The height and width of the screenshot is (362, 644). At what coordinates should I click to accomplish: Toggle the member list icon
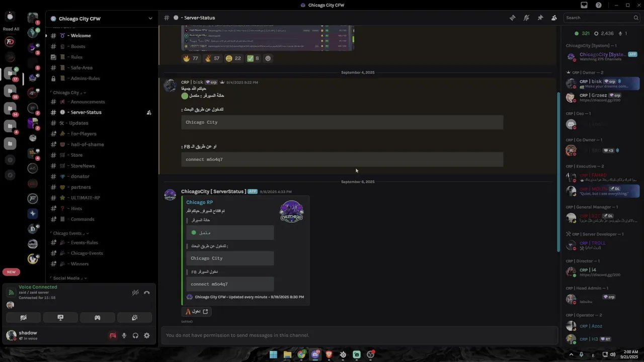pos(554,18)
